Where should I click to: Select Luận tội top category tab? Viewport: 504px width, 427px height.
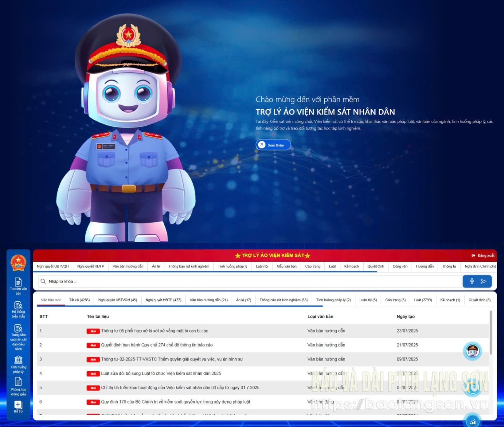click(x=262, y=266)
